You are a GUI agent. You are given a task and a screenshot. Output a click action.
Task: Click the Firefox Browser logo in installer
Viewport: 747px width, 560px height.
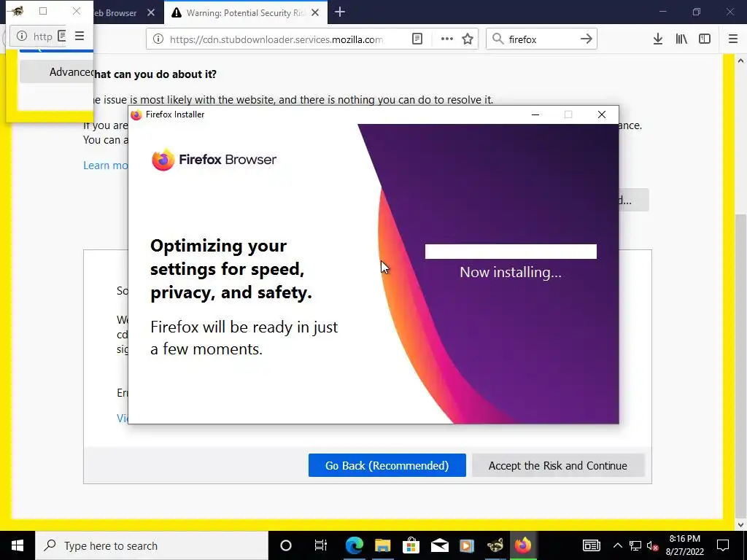pyautogui.click(x=214, y=160)
